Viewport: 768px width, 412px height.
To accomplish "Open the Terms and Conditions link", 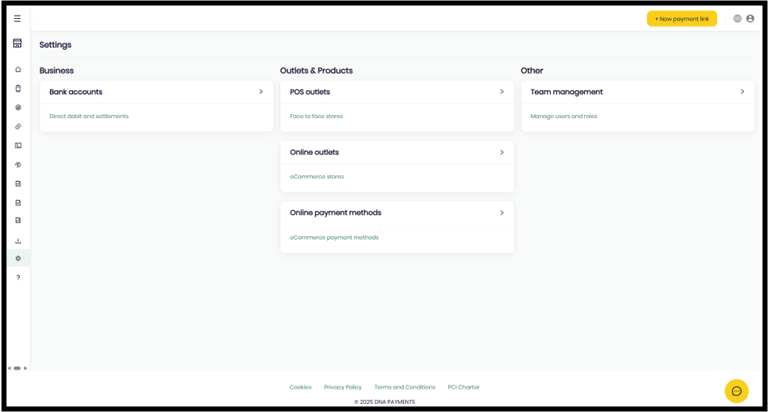I will [x=405, y=387].
